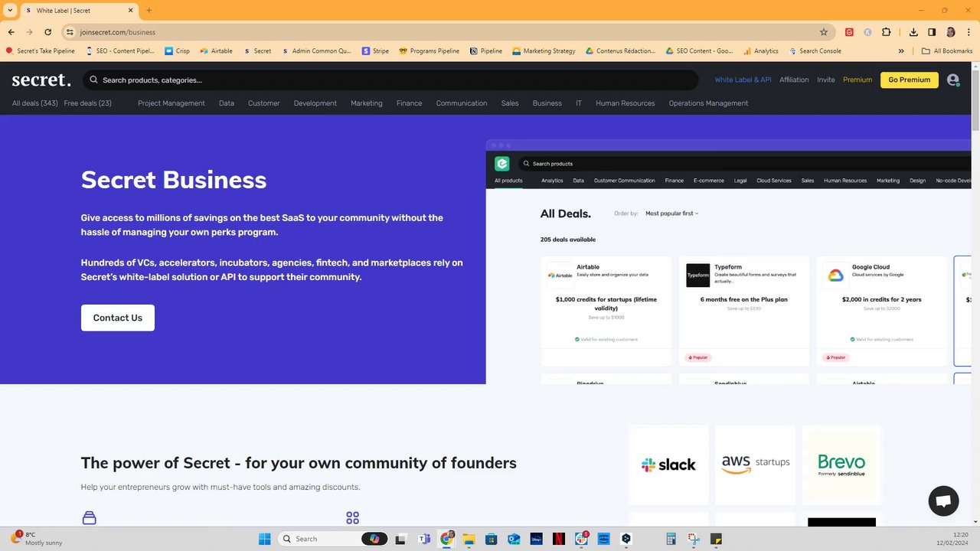Open the White Label & API link
This screenshot has width=980, height=551.
point(743,80)
